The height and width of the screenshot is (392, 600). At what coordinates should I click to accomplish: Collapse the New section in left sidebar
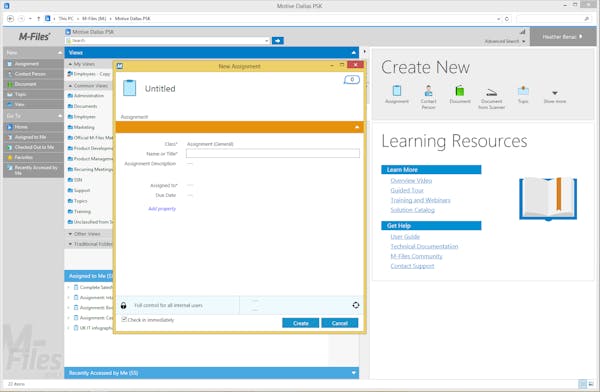60,52
